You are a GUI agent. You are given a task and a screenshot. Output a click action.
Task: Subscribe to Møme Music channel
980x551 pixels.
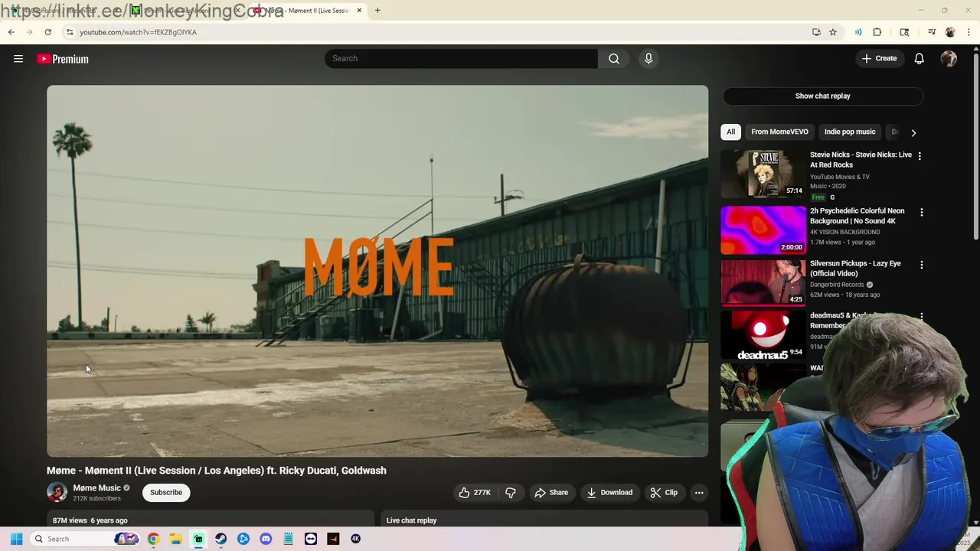coord(166,493)
